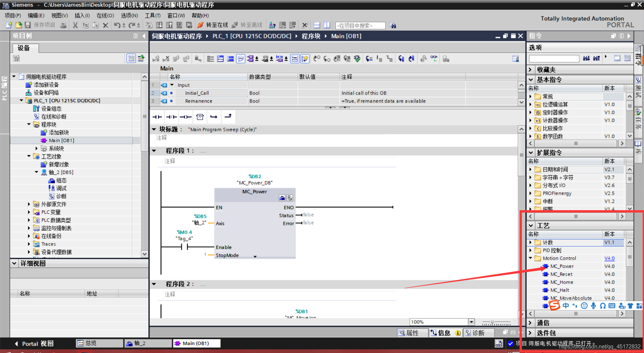Open MC_Power block diagnostics icon

290,198
